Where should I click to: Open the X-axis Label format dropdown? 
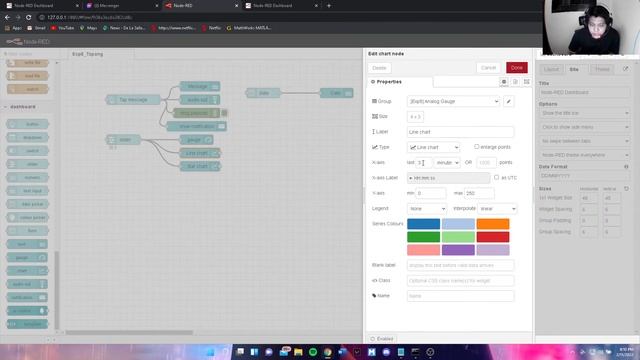tap(449, 178)
